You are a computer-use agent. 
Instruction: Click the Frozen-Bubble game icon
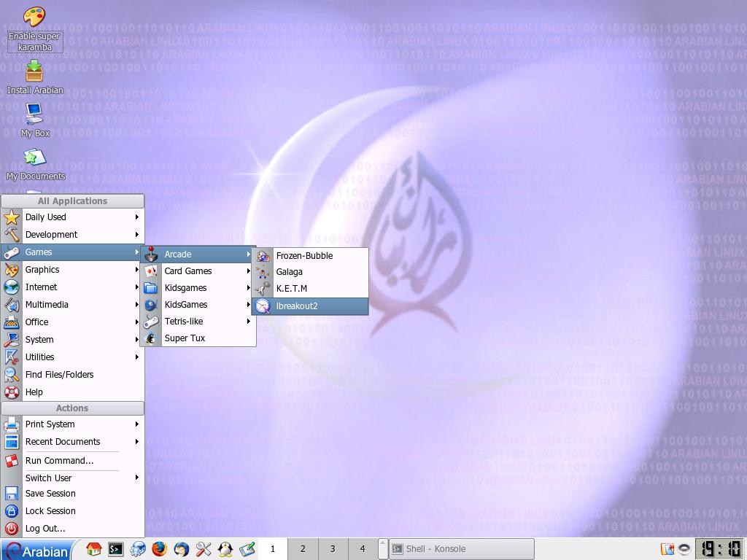tap(263, 256)
